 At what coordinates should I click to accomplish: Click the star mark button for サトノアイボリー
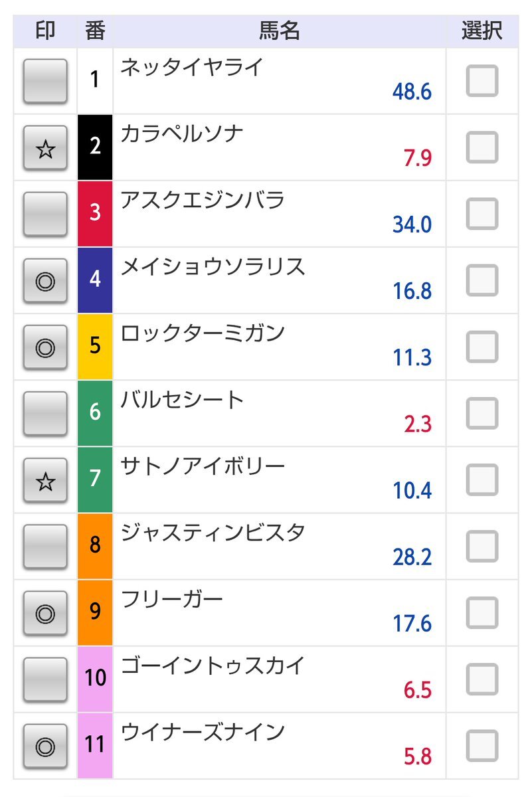[45, 480]
